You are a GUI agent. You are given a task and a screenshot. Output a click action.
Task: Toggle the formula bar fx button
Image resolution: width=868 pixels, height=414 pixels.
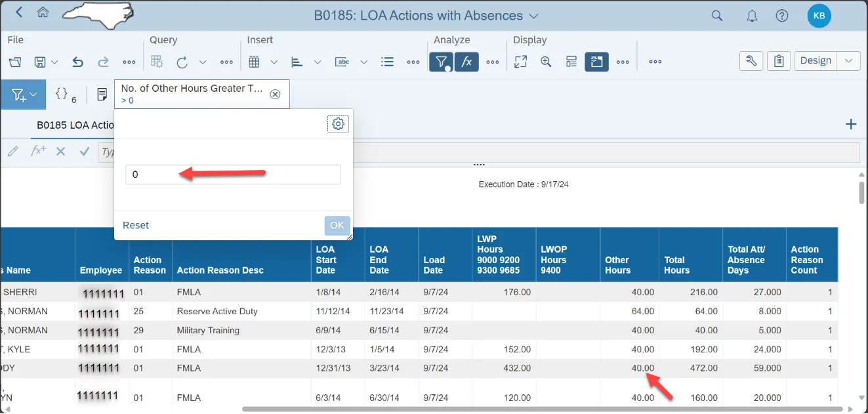tap(466, 62)
